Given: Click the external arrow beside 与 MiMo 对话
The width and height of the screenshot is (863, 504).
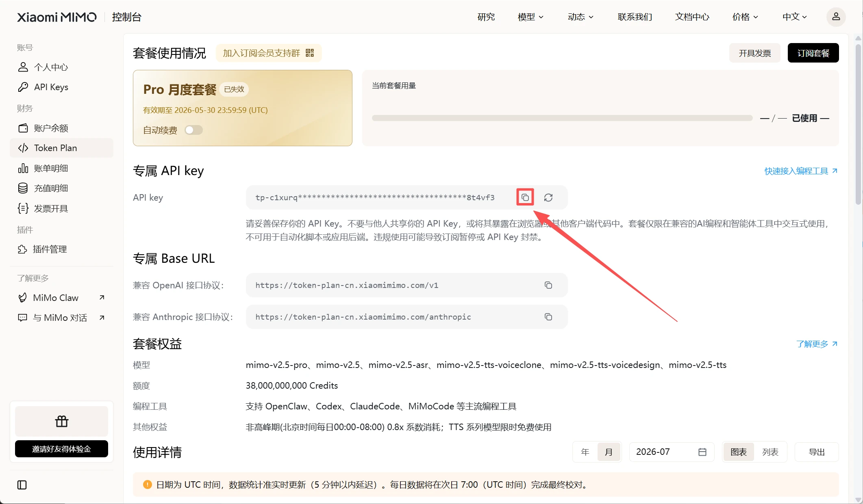Looking at the screenshot, I should (102, 318).
